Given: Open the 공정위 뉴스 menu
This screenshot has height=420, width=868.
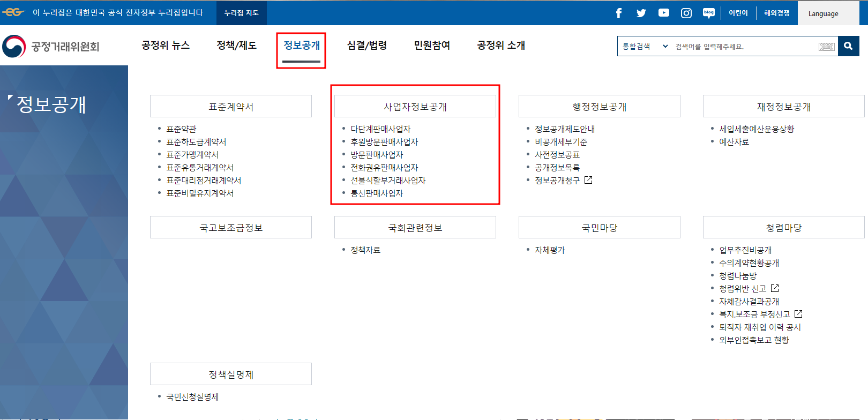Looking at the screenshot, I should coord(166,46).
